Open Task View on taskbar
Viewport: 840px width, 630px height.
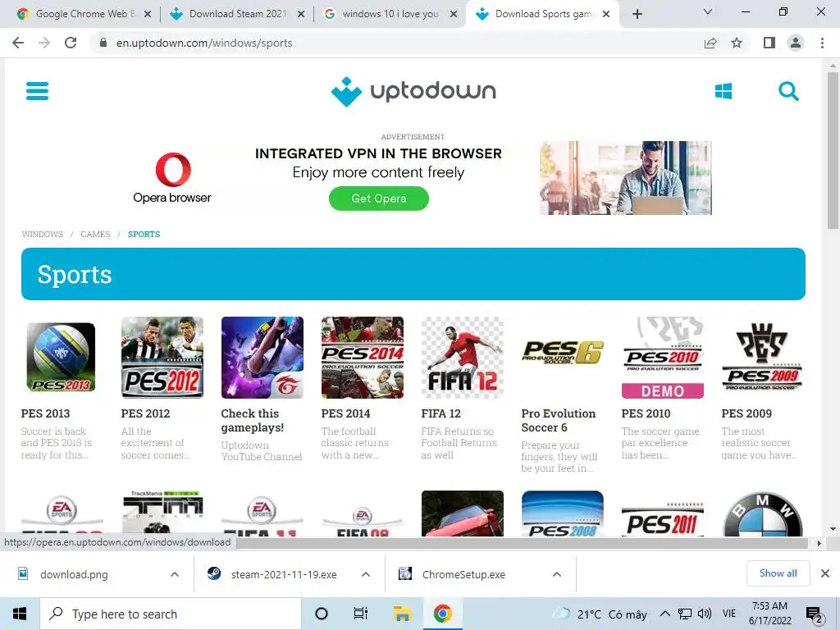[361, 614]
